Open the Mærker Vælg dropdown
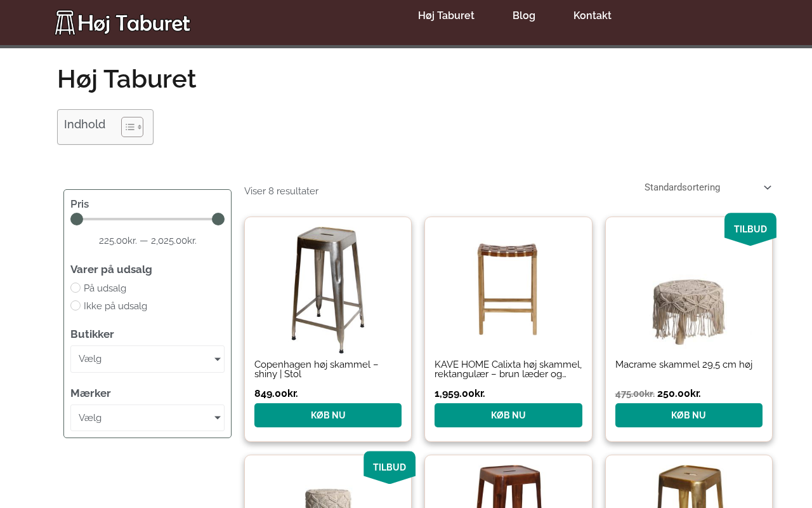 (147, 418)
